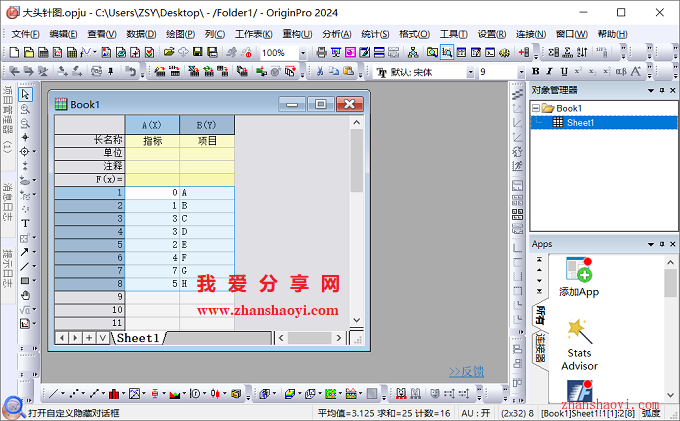
Task: Select the Text tool
Action: (x=25, y=223)
